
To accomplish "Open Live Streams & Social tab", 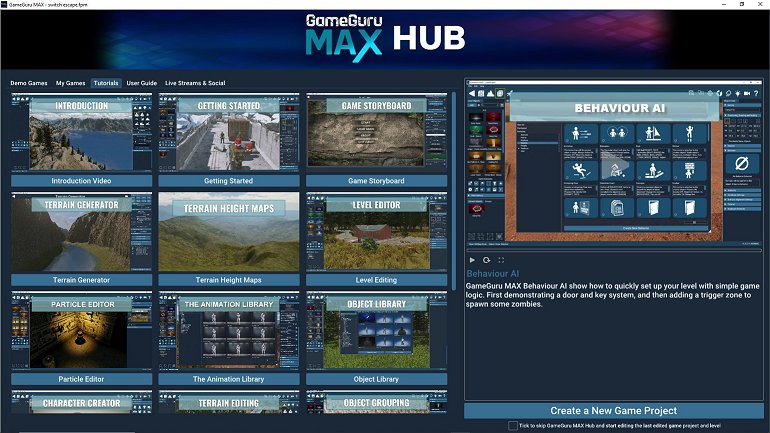I will tap(195, 83).
